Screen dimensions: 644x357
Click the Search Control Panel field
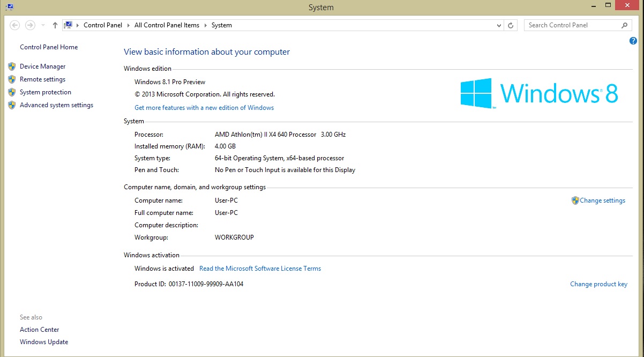[571, 25]
